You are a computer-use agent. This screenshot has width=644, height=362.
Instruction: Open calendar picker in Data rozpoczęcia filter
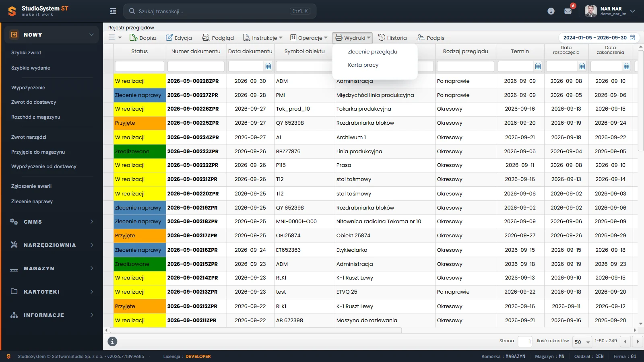coord(582,66)
